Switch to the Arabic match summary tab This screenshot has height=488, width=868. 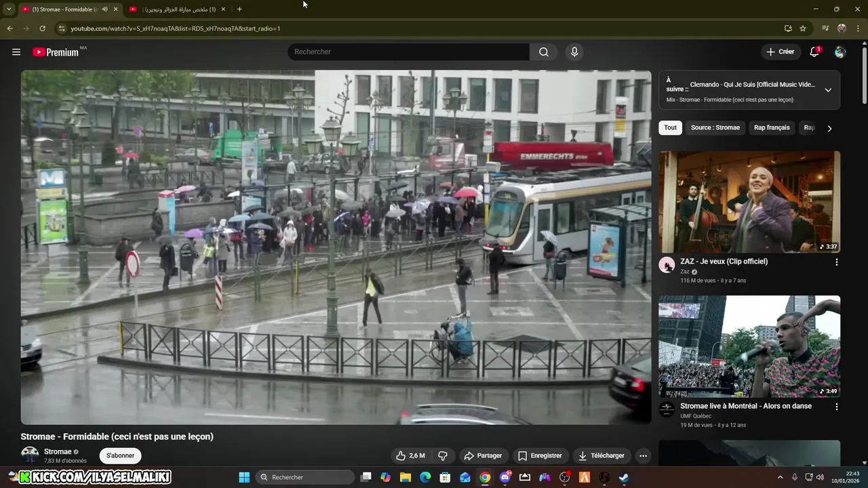[178, 9]
